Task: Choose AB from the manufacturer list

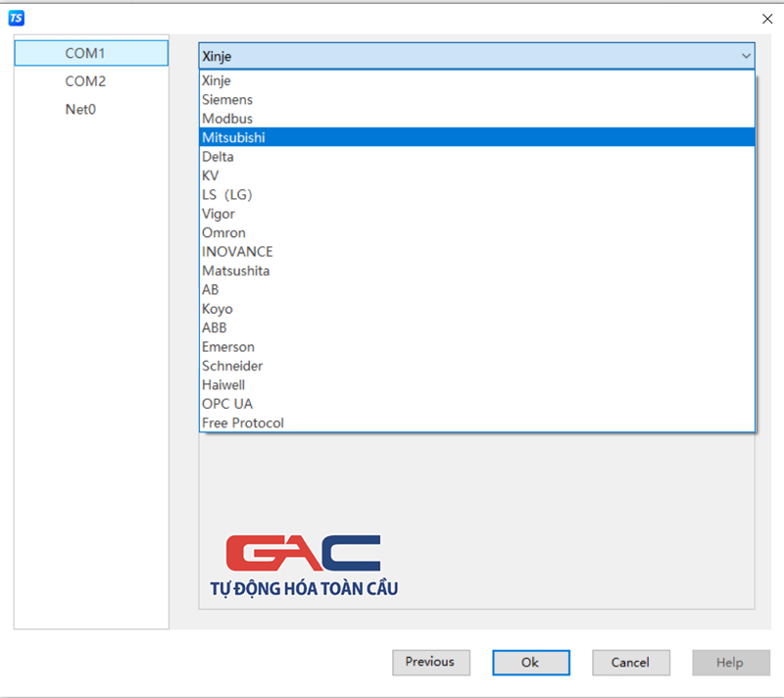Action: click(476, 289)
